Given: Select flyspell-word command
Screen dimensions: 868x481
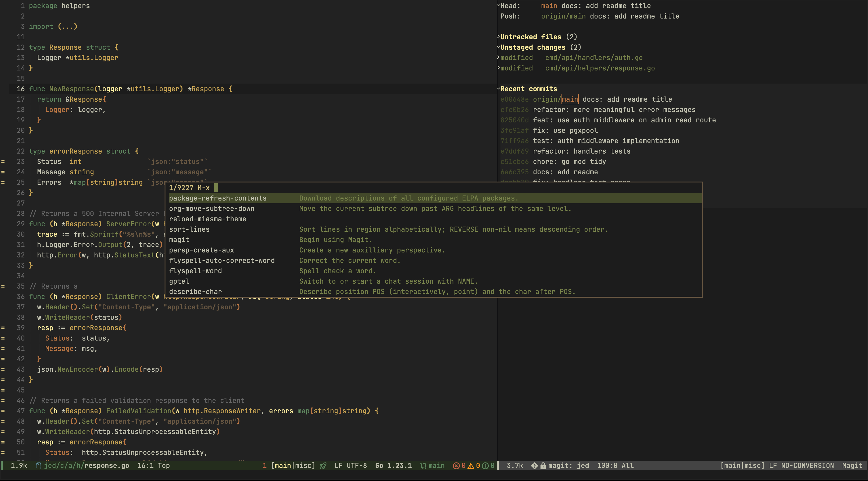Looking at the screenshot, I should click(x=435, y=271).
